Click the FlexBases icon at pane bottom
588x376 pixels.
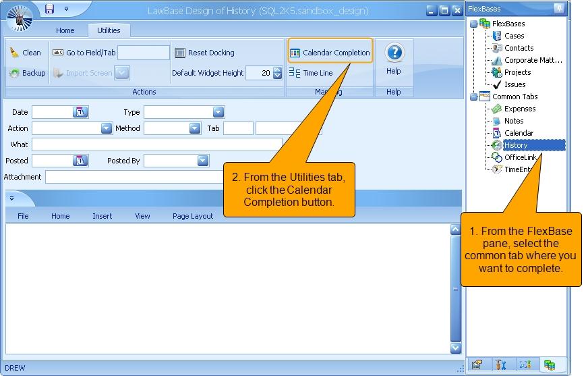pyautogui.click(x=550, y=364)
